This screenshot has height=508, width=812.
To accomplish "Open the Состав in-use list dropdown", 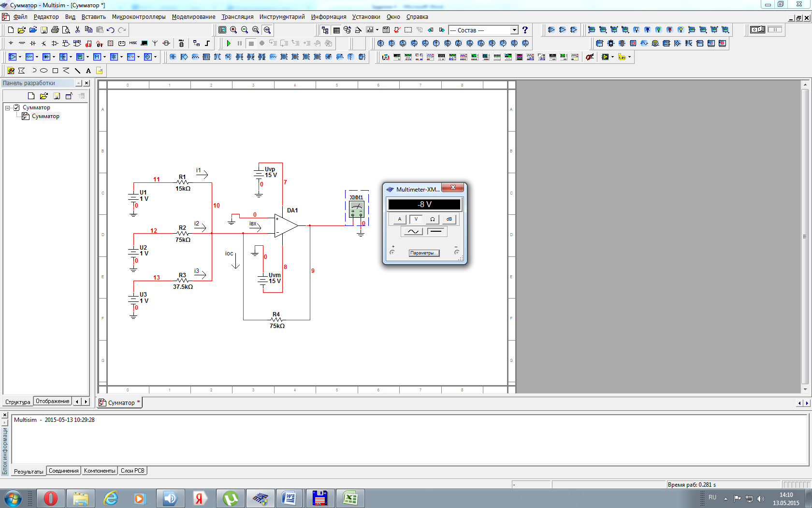I will 514,30.
